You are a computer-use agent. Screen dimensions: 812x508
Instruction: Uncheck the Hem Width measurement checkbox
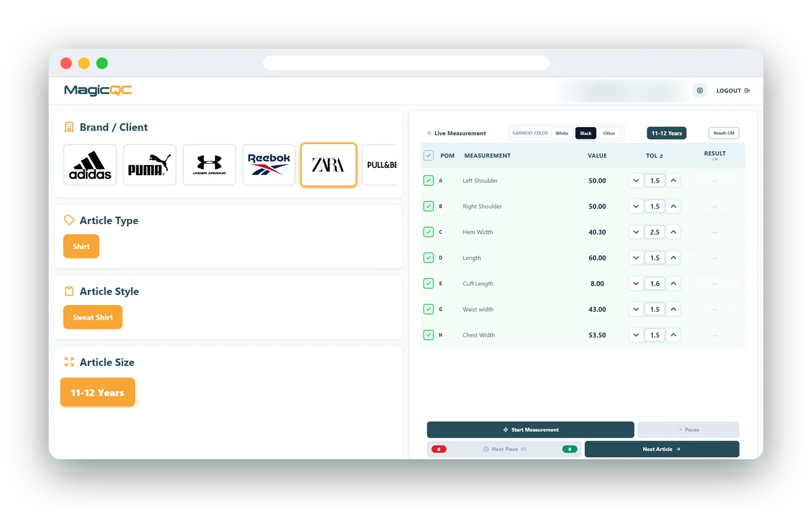tap(429, 232)
